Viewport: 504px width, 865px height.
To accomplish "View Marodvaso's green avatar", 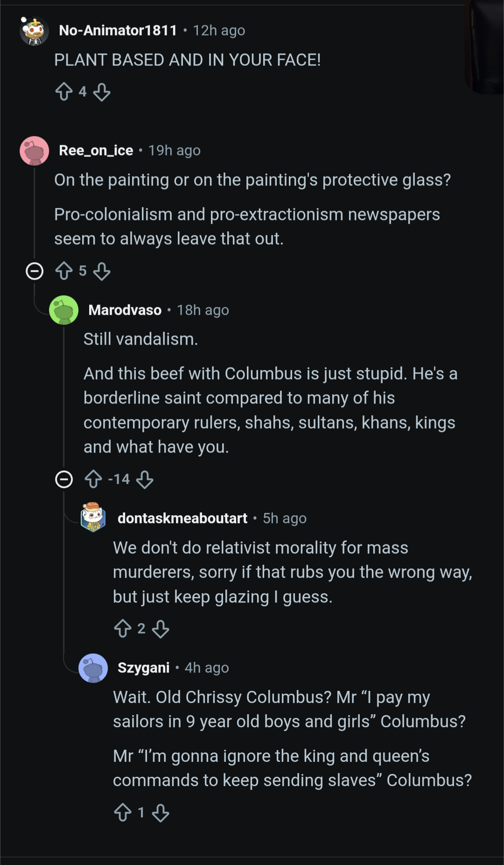I will (x=64, y=310).
